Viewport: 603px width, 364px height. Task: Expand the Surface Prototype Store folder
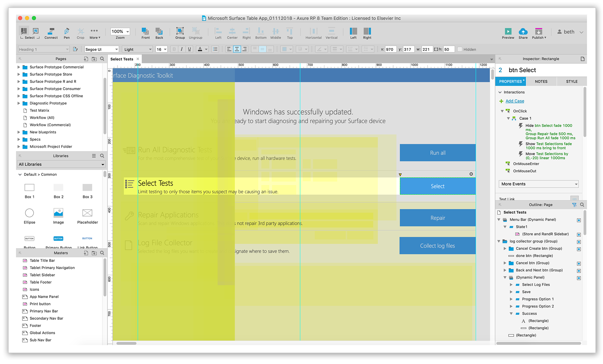tap(19, 74)
